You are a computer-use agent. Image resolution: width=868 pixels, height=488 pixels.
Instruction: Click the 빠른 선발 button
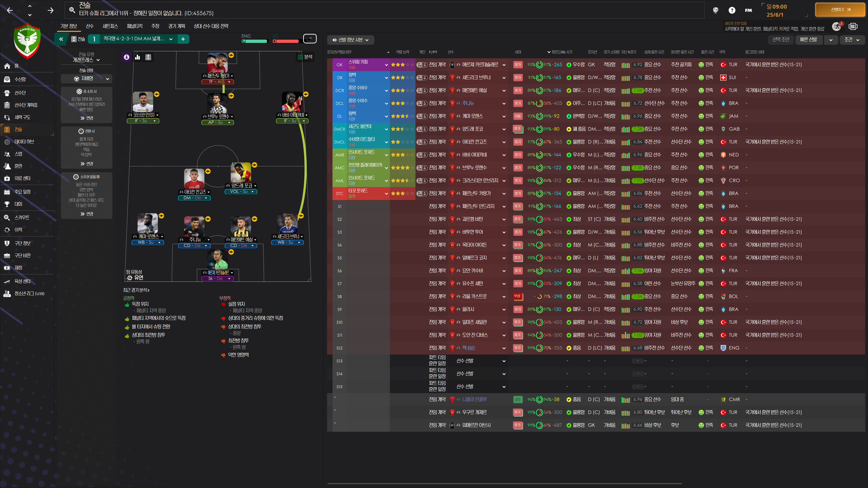pos(808,40)
